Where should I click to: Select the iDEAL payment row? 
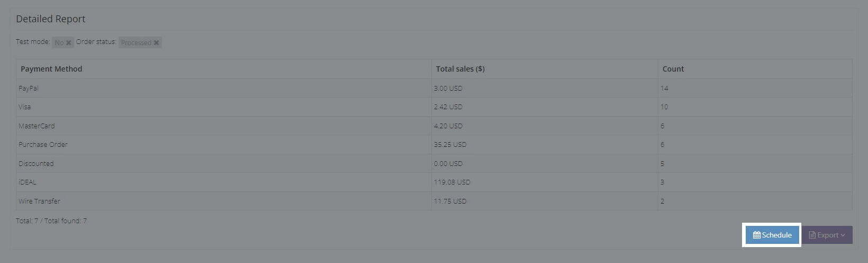(28, 182)
